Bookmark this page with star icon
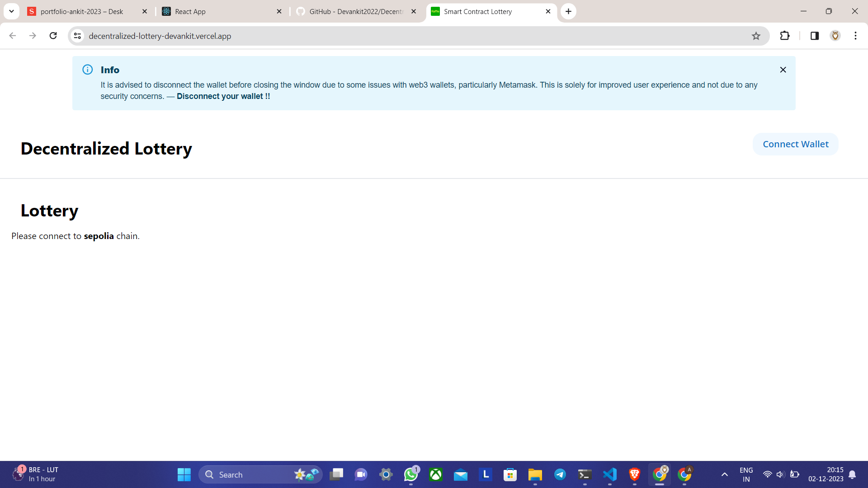The image size is (868, 488). pyautogui.click(x=756, y=36)
